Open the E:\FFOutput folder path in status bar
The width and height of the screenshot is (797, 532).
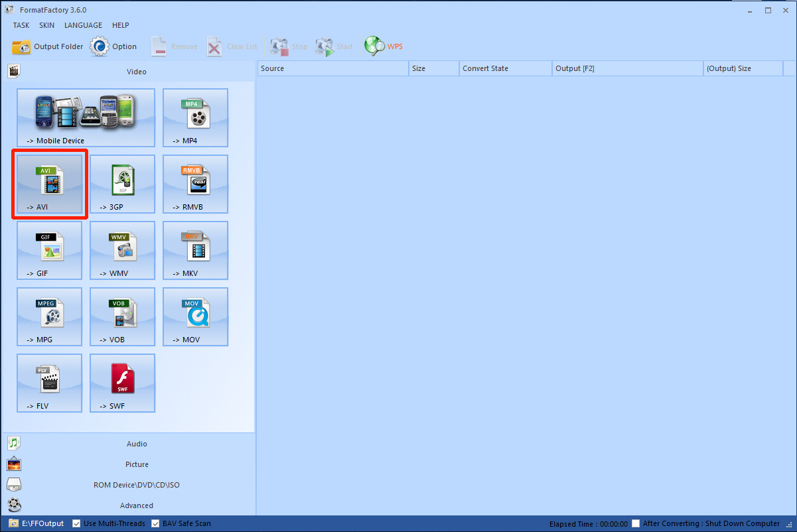coord(43,523)
